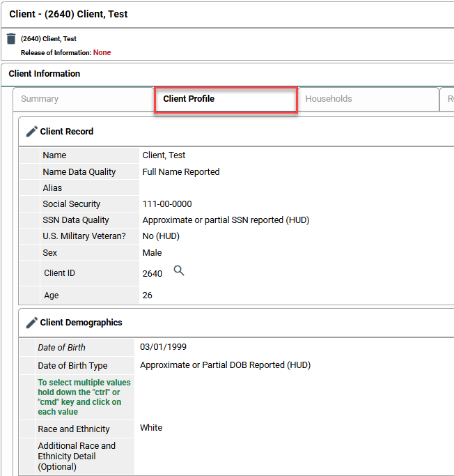Click the Social Security number 111-00-0000
Viewport: 454px width, 476px height.
(167, 204)
